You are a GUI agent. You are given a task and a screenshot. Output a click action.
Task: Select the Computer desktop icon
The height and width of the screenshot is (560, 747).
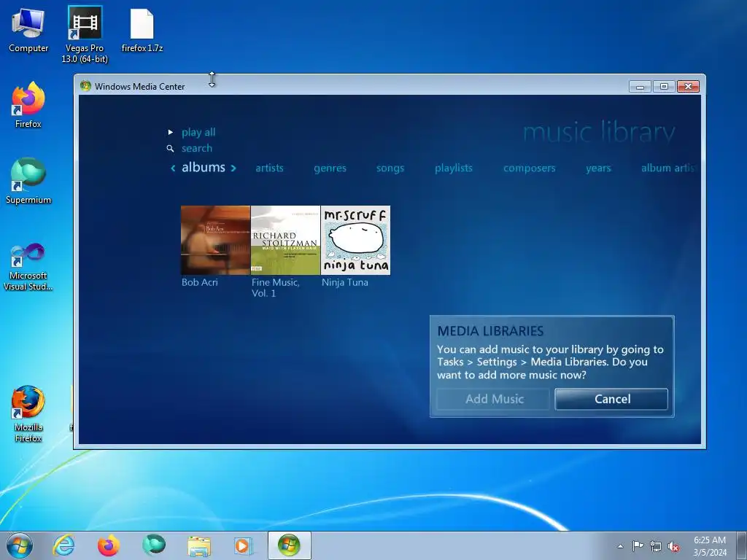28,30
